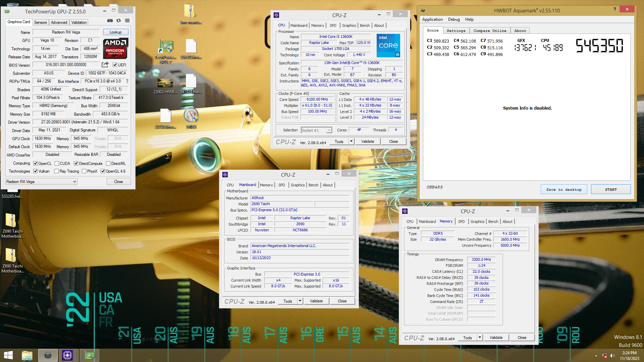Image resolution: width=644 pixels, height=362 pixels.
Task: Switch to the GPU-Z Sensors tab
Action: (x=41, y=22)
